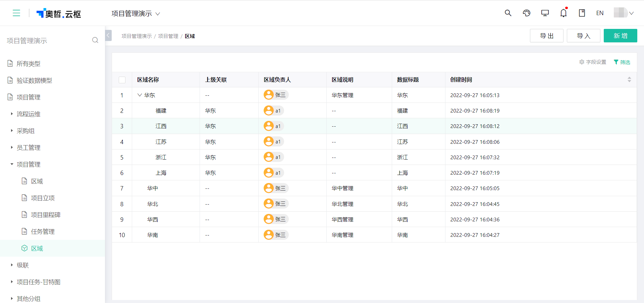The height and width of the screenshot is (303, 644).
Task: Open the notification bell
Action: click(x=563, y=13)
